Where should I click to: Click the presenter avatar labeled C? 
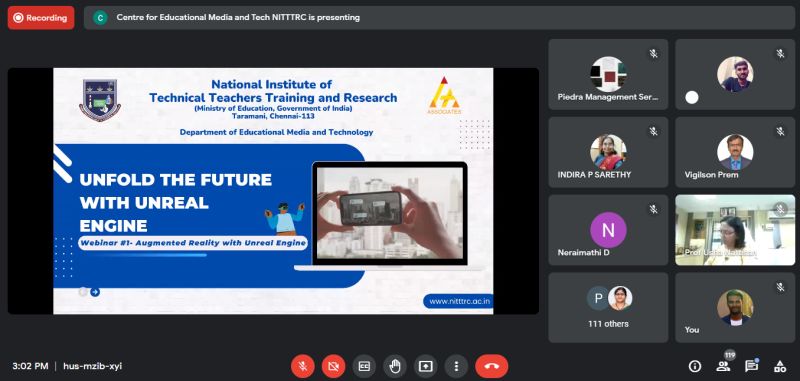click(100, 18)
